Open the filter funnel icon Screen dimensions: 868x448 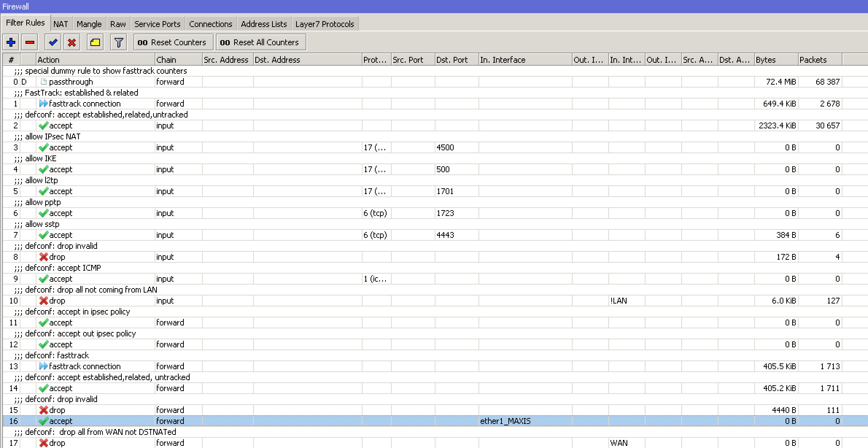[x=119, y=42]
